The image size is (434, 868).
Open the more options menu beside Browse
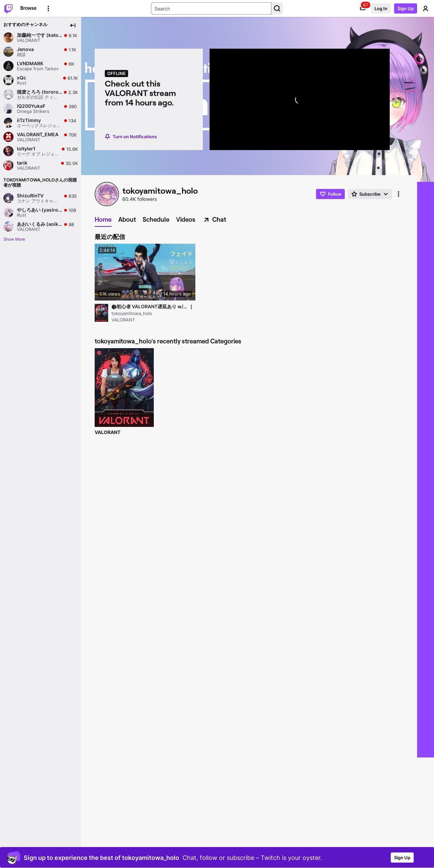pos(48,8)
